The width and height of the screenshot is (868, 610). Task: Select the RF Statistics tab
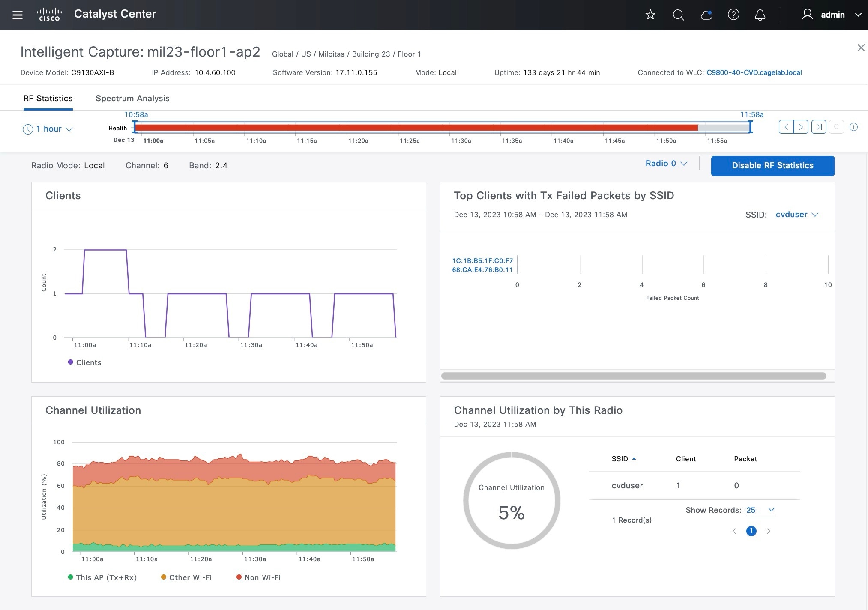48,98
